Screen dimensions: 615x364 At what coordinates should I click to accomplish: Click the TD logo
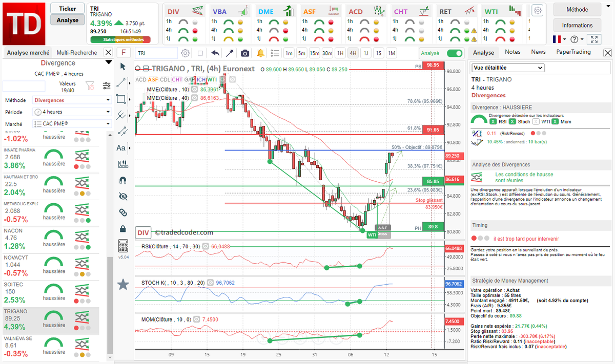[24, 23]
